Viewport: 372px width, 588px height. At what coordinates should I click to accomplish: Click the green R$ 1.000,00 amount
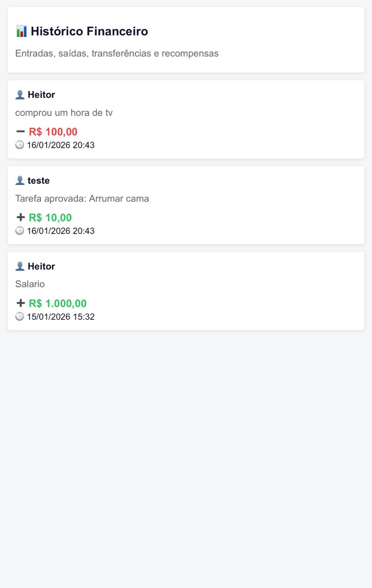58,303
